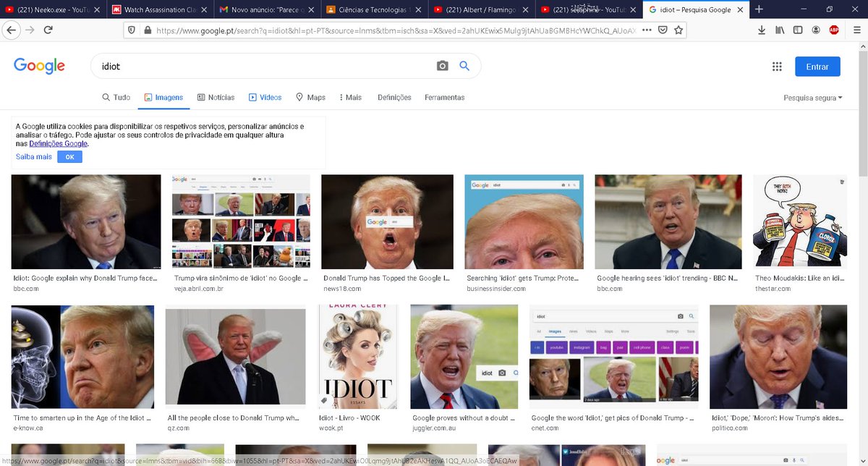Screen dimensions: 868x466
Task: Accept cookies with the OK button
Action: click(x=70, y=156)
